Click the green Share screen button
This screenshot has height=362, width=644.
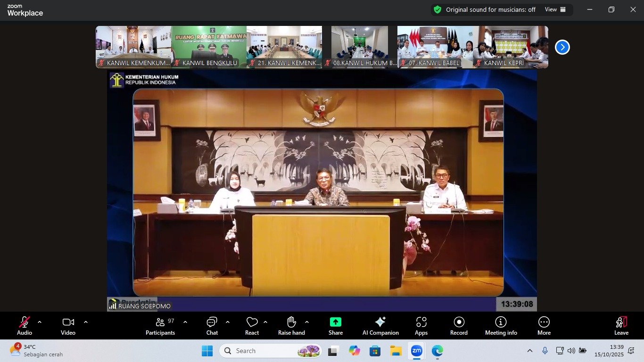[x=335, y=325]
